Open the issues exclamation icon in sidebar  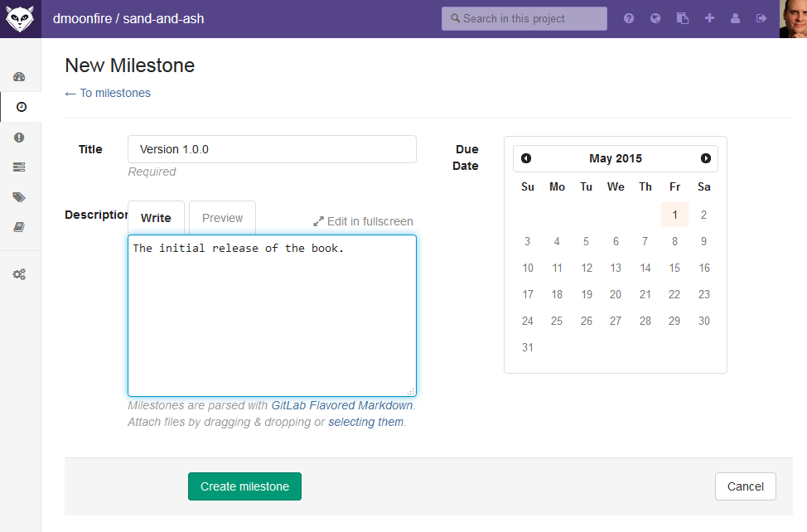click(x=19, y=138)
